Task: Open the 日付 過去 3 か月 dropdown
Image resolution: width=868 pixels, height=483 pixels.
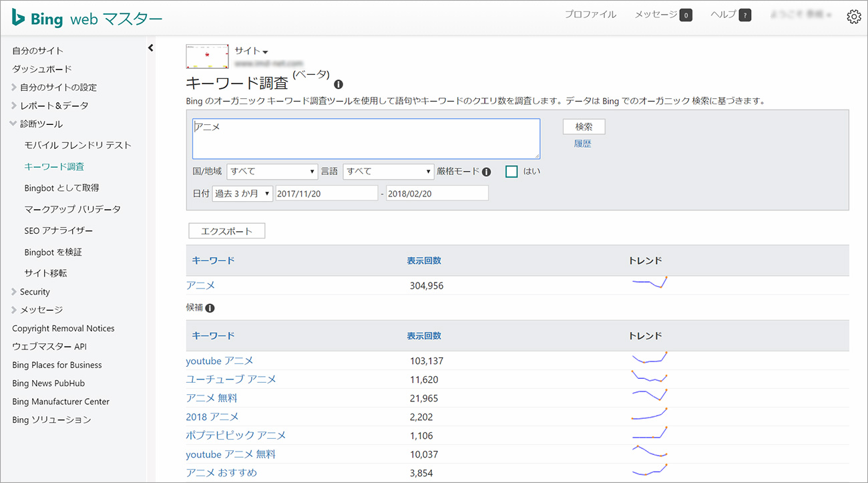Action: click(242, 193)
